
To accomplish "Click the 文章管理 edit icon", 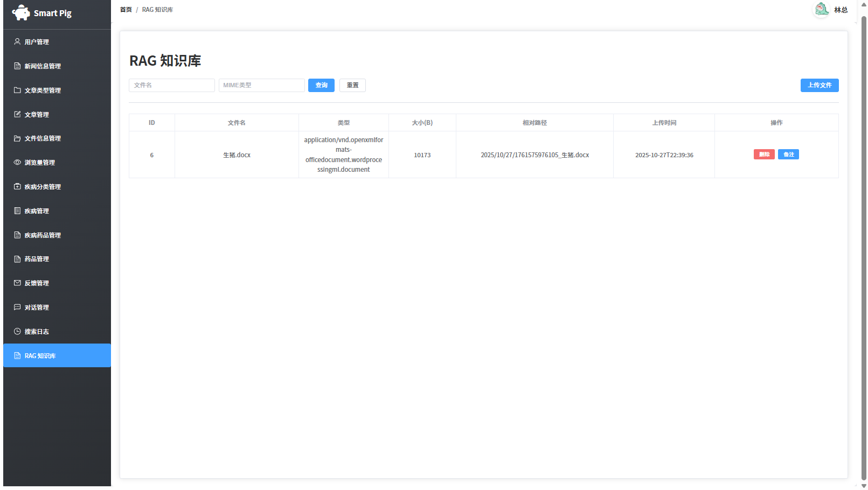I will click(x=17, y=114).
